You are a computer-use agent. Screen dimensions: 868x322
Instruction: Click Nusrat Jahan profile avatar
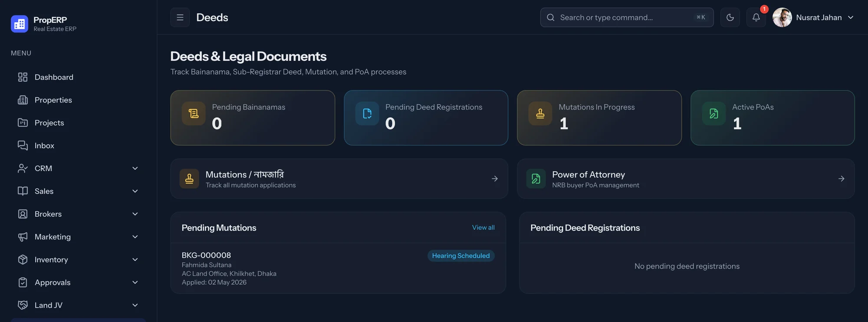tap(782, 17)
